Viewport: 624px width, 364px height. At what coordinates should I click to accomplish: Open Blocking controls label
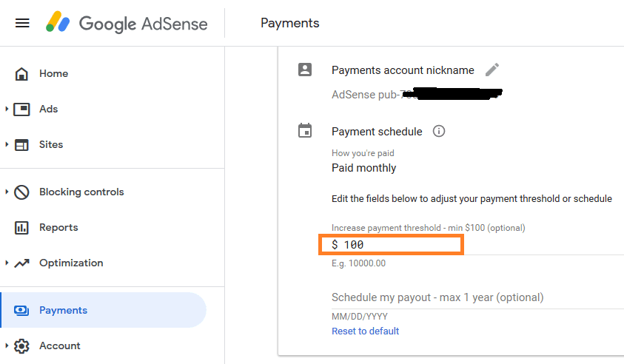click(81, 192)
